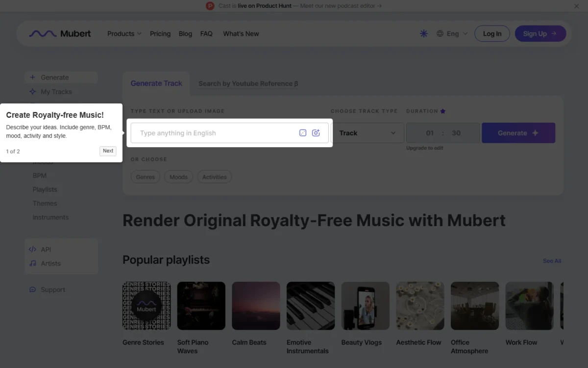Click the purple Generate button

(518, 133)
